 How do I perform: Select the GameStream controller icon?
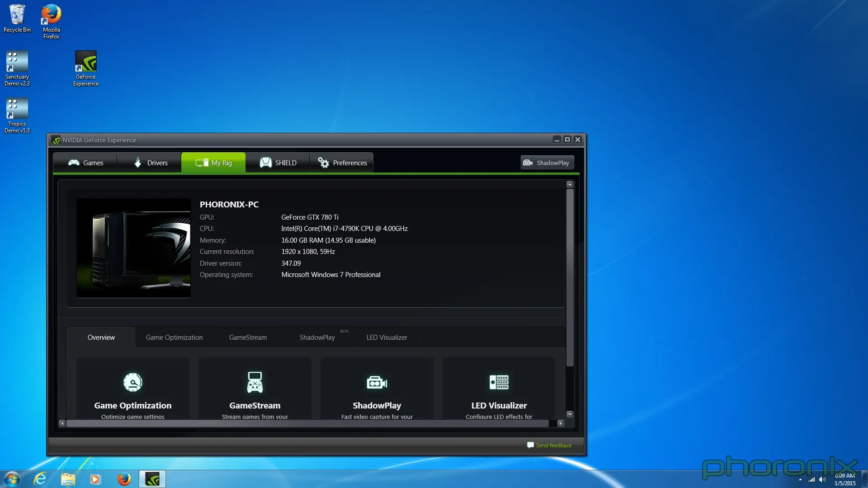255,382
